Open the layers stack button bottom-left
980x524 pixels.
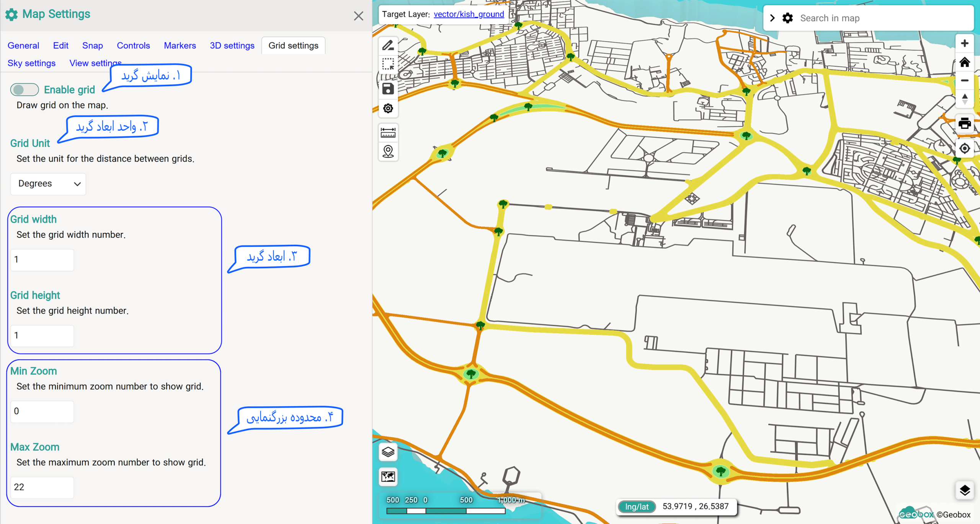pos(388,452)
